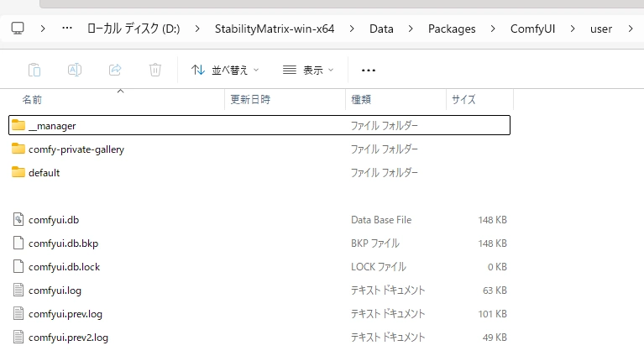Sort by 更新日時 column header
Screen dimensions: 644x356
click(250, 99)
